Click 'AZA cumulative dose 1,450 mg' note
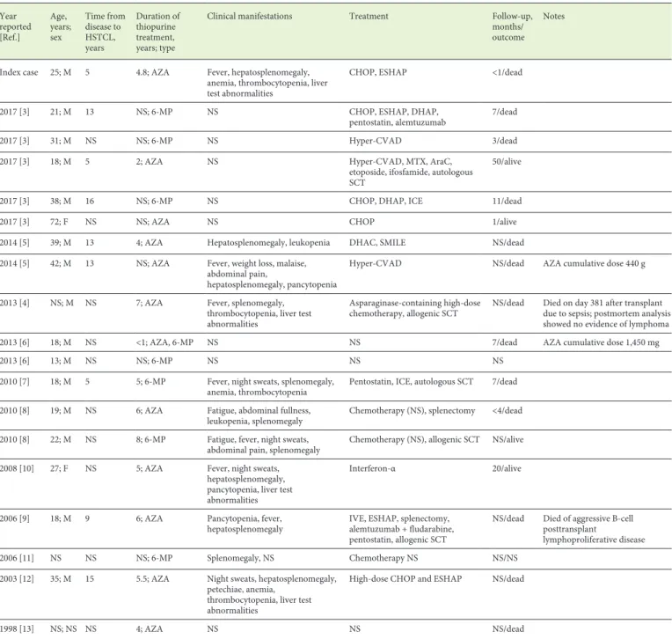 (601, 342)
